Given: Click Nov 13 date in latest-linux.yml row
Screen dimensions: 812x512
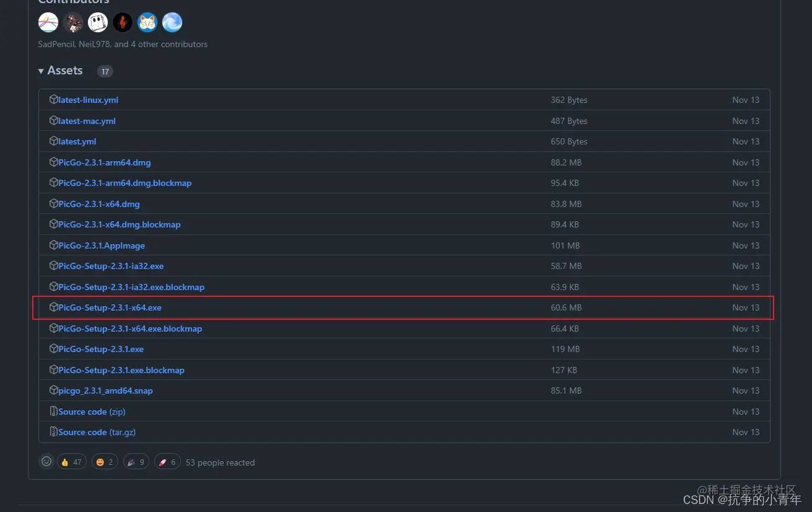Looking at the screenshot, I should [x=746, y=100].
